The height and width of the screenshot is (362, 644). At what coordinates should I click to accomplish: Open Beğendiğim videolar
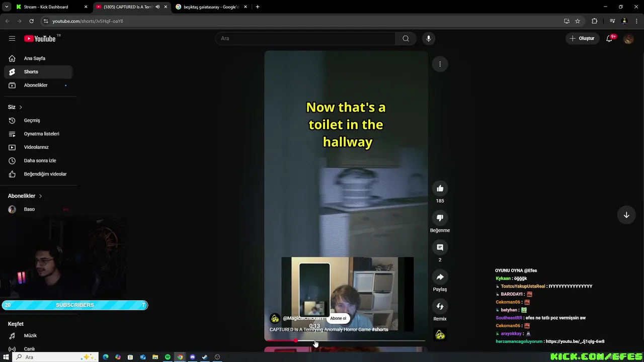coord(38,174)
